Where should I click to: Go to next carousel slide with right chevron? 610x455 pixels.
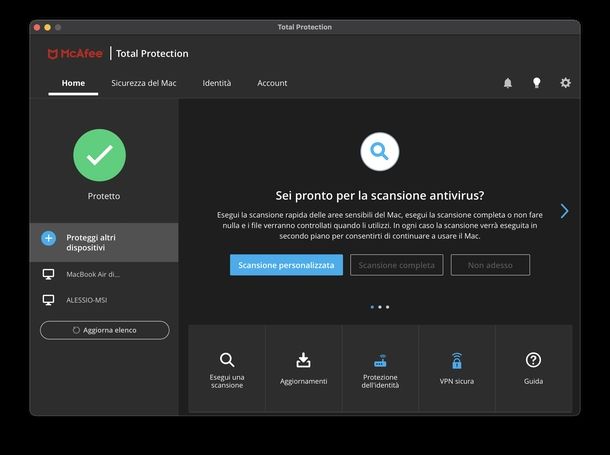tap(564, 211)
